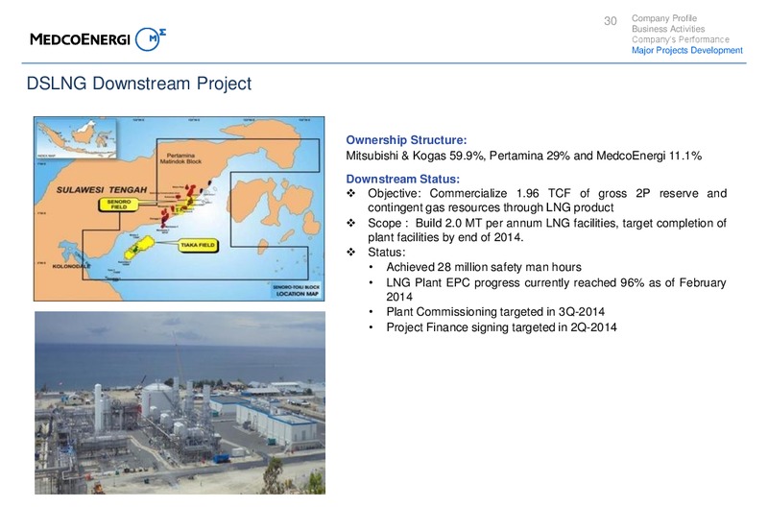Click the MedcoEnergi logo
The width and height of the screenshot is (768, 532).
tap(98, 39)
